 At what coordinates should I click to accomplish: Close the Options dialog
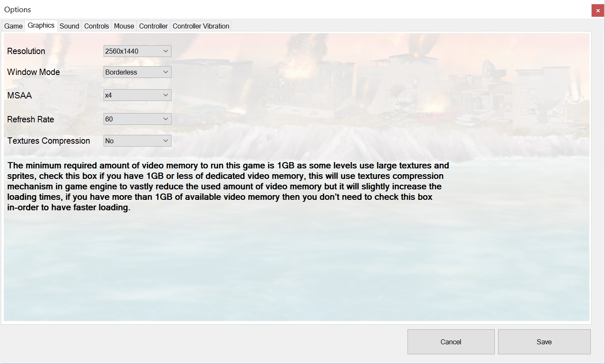pos(597,10)
